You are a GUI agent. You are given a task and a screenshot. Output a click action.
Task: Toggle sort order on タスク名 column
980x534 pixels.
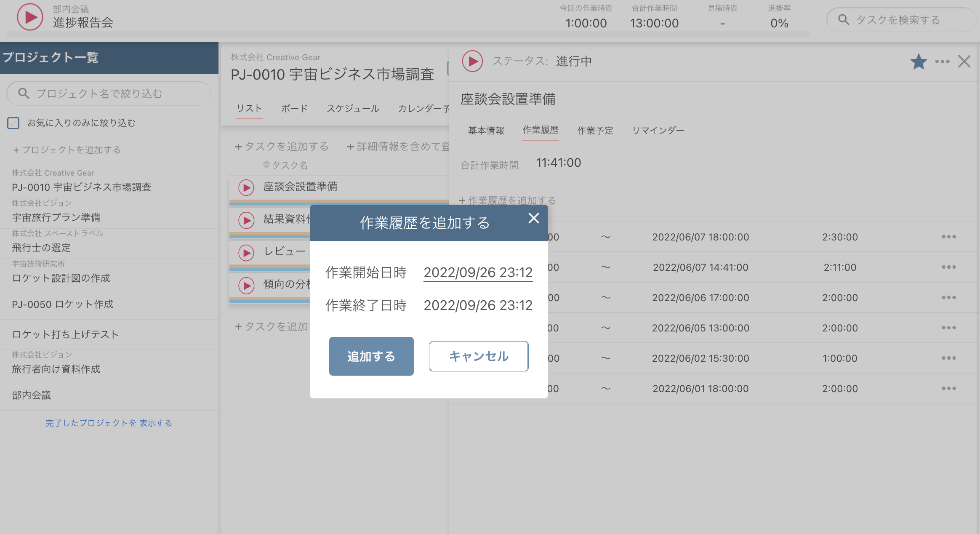(267, 165)
